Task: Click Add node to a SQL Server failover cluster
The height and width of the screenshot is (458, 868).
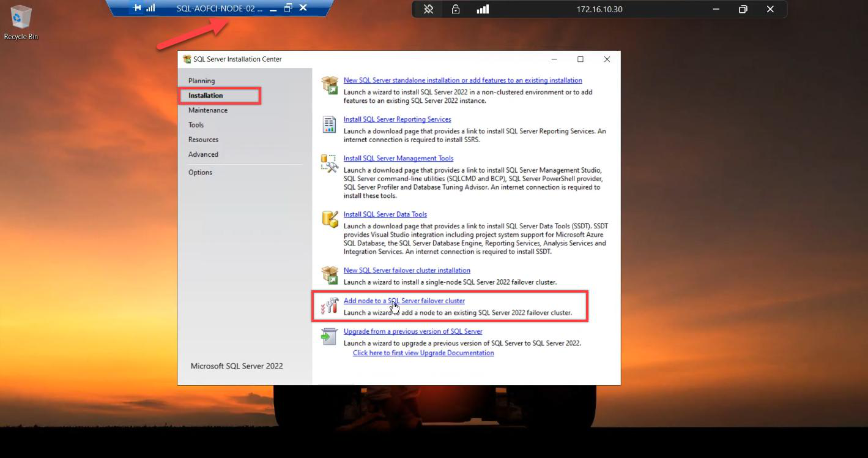Action: point(404,301)
